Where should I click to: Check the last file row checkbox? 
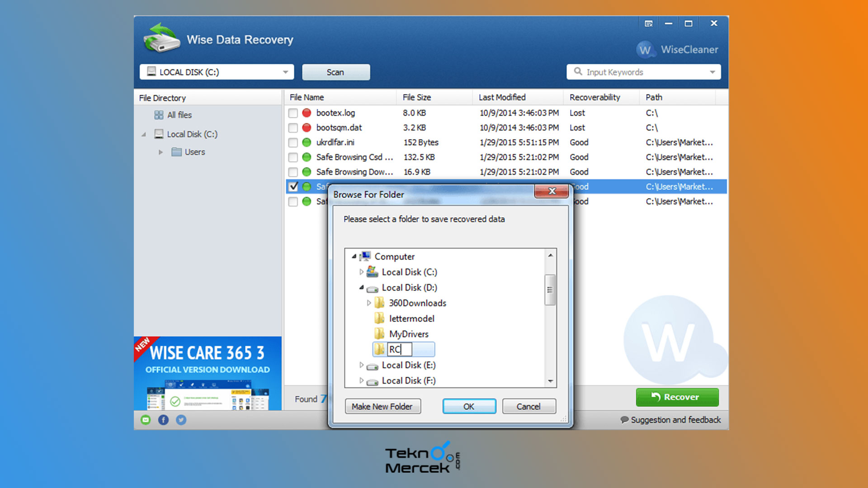pyautogui.click(x=293, y=202)
